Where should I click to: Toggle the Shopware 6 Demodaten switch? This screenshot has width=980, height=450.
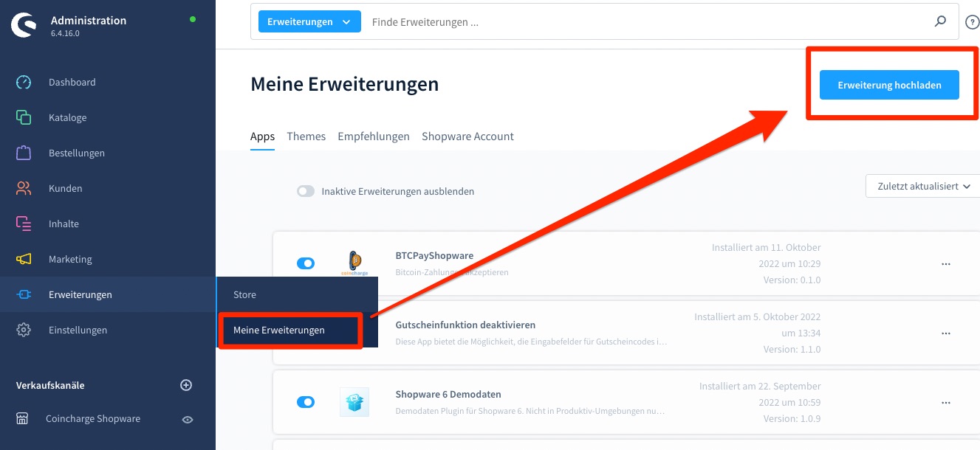pos(306,402)
